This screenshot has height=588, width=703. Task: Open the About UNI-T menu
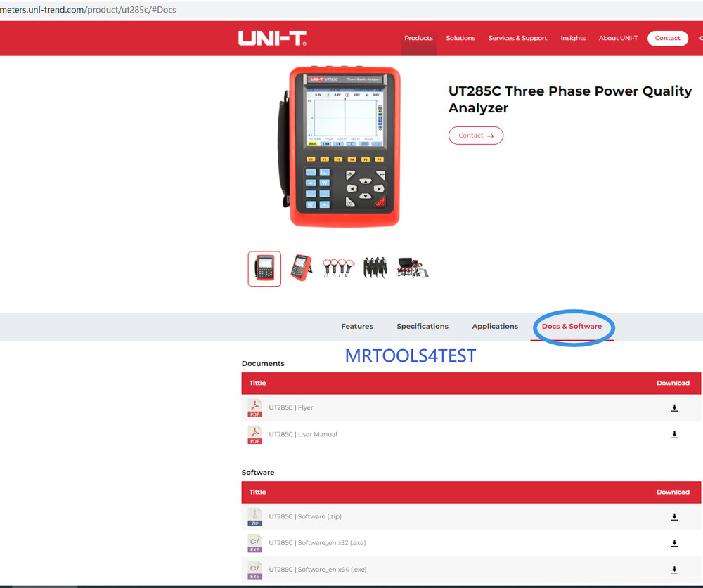618,38
